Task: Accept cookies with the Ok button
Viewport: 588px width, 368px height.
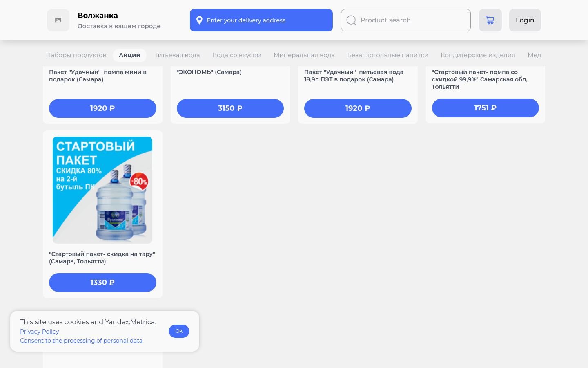Action: pyautogui.click(x=179, y=331)
